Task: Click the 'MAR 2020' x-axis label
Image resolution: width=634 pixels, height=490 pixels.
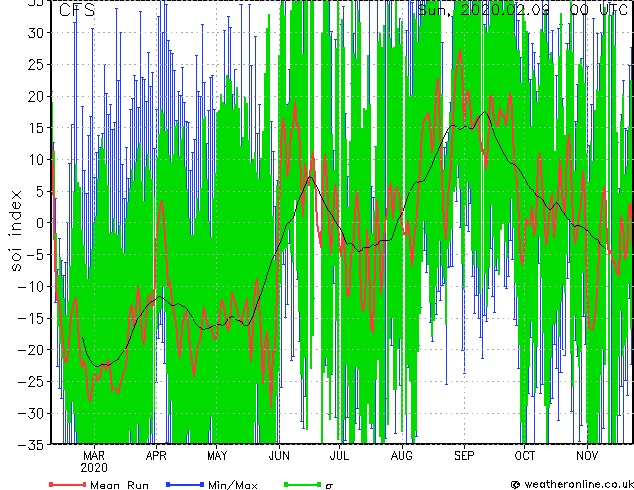Action: pos(94,462)
